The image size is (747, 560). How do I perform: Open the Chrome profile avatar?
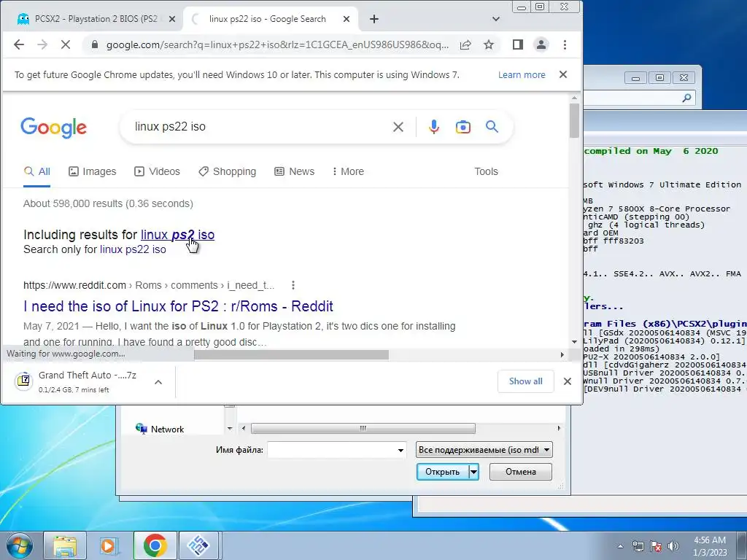click(x=541, y=44)
